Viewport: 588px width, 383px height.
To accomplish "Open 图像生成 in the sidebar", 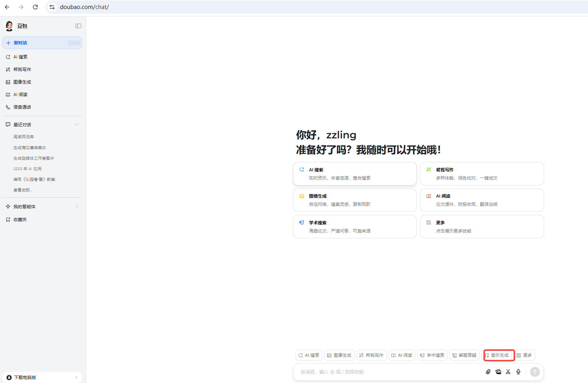I will 42,82.
